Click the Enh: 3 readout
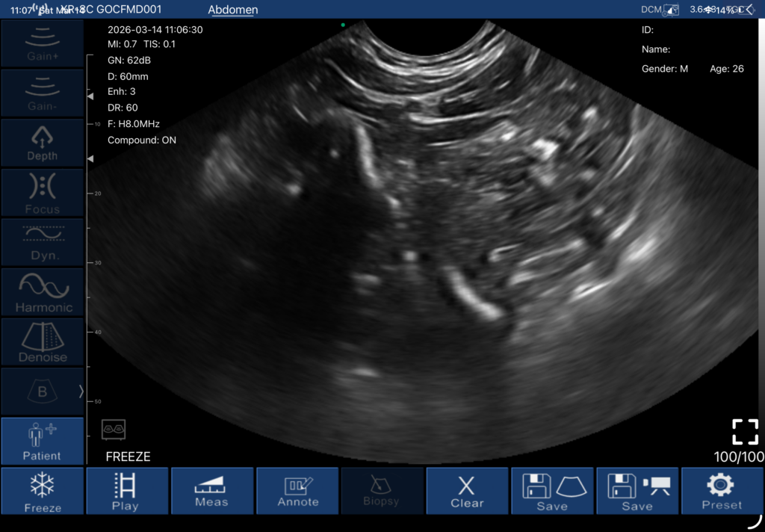The height and width of the screenshot is (532, 765). pos(122,92)
